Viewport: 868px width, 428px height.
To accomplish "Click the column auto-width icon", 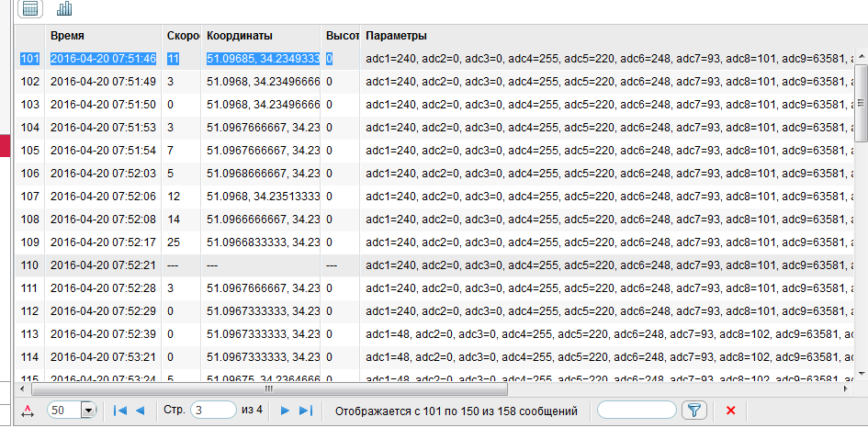I will (28, 411).
